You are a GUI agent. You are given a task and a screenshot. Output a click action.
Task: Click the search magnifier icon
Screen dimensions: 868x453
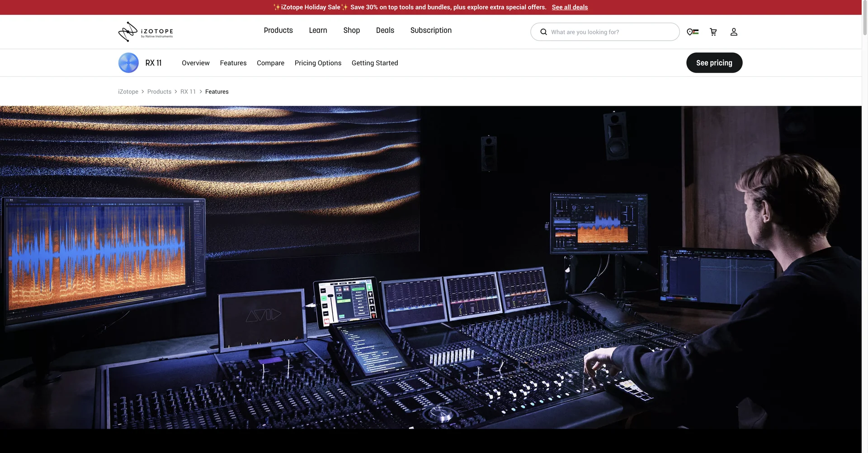(543, 32)
